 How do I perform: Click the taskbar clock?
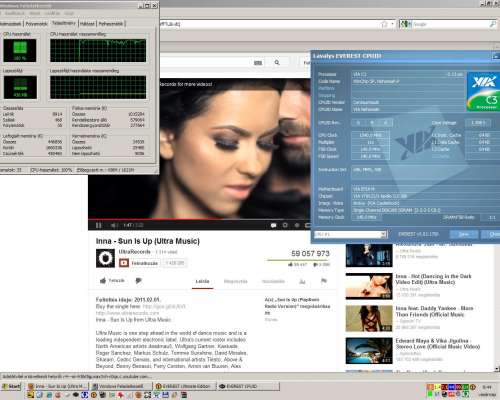(x=487, y=387)
